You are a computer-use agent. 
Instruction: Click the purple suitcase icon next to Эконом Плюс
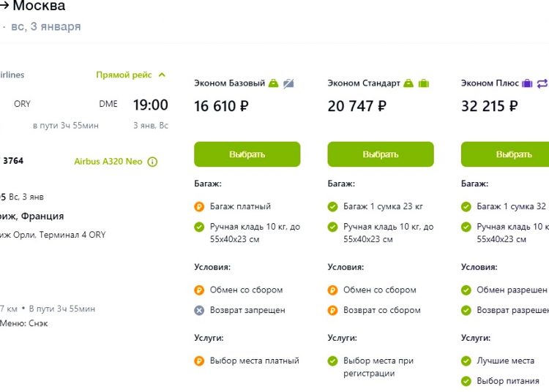tap(527, 83)
